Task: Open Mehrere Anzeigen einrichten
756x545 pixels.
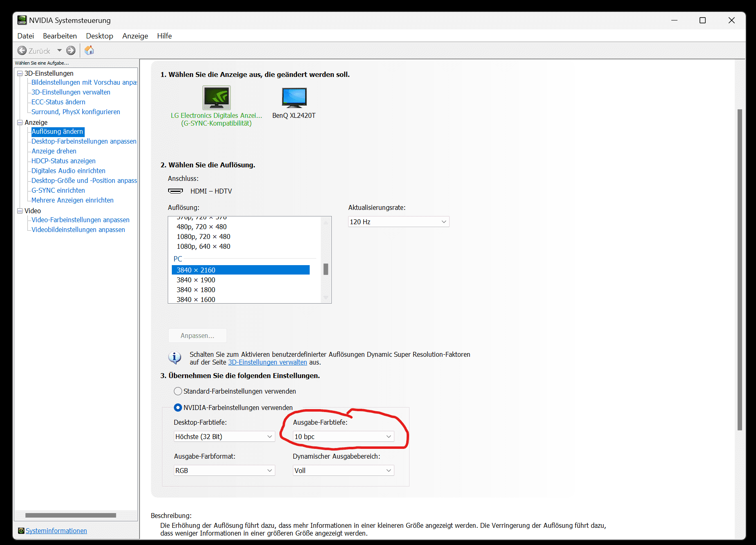Action: 72,200
